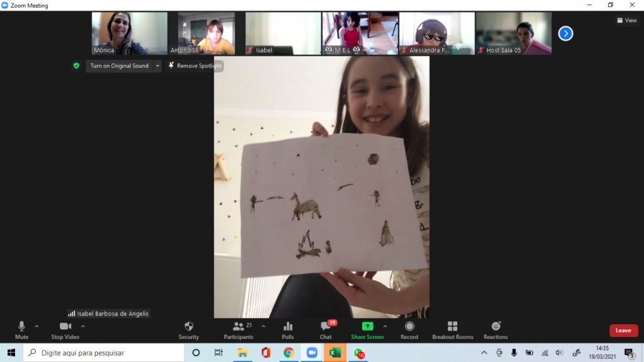This screenshot has height=362, width=644.
Task: Open Task View in taskbar
Action: [218, 353]
